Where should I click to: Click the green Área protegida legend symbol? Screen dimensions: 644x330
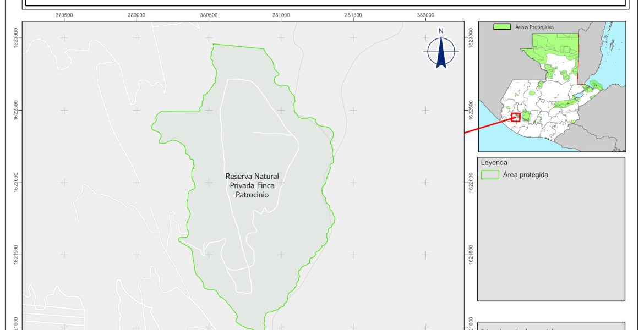coord(489,175)
